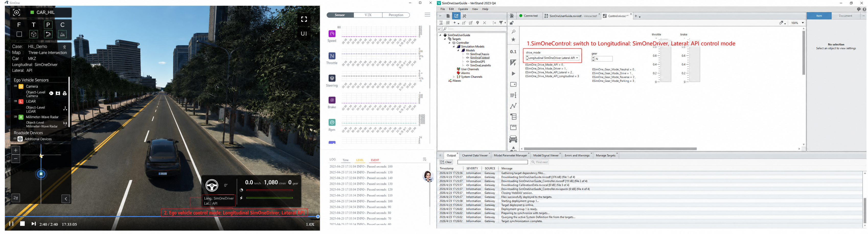This screenshot has width=868, height=234.
Task: Pause the SimOne simulation playback
Action: click(x=11, y=224)
